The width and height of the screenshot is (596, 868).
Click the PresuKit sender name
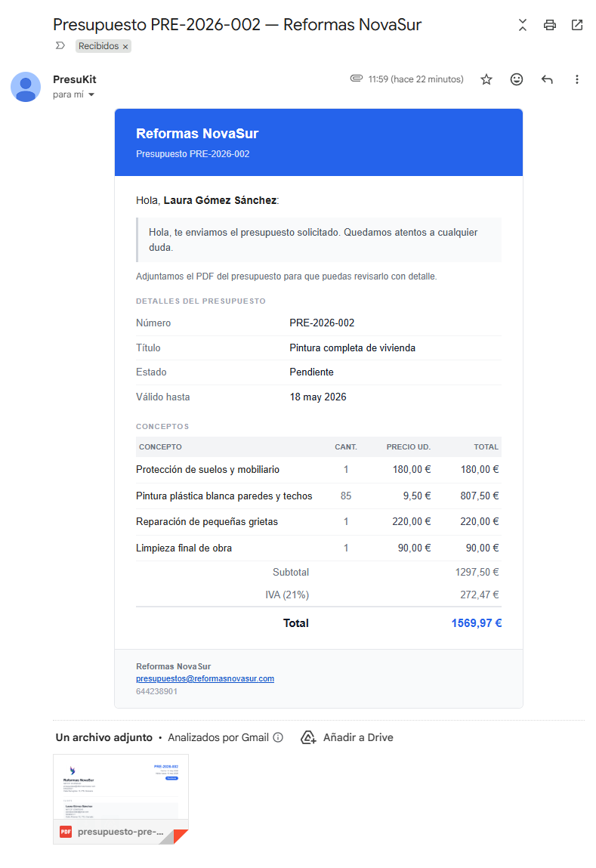[75, 80]
